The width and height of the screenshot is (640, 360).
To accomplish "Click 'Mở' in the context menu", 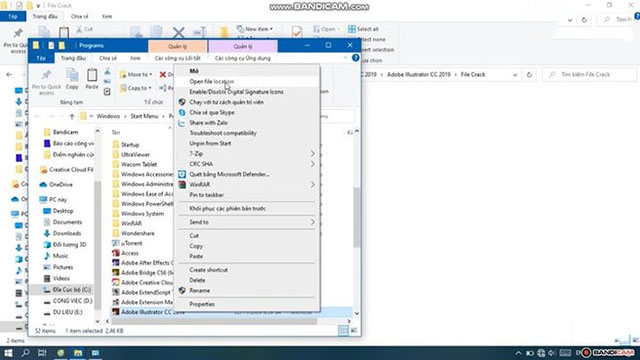I will (x=194, y=71).
